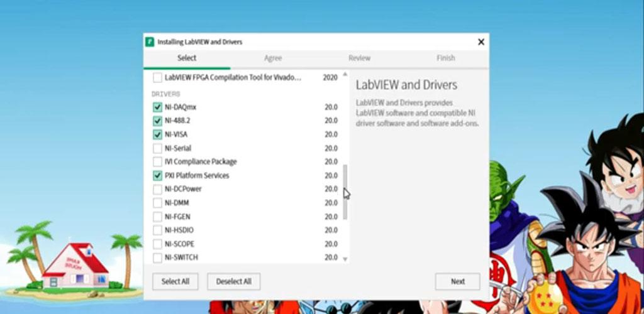Select the NI-DAQmx label text
The height and width of the screenshot is (314, 644).
[x=180, y=107]
